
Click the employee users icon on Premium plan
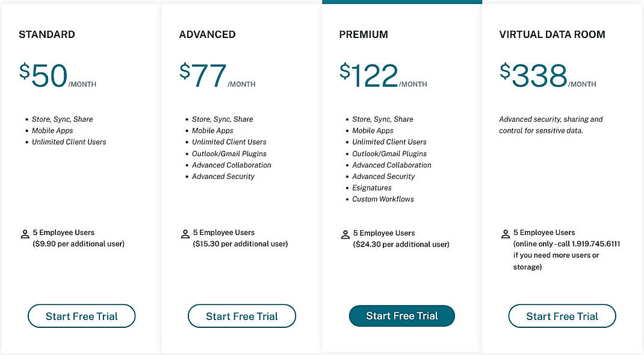(x=345, y=234)
